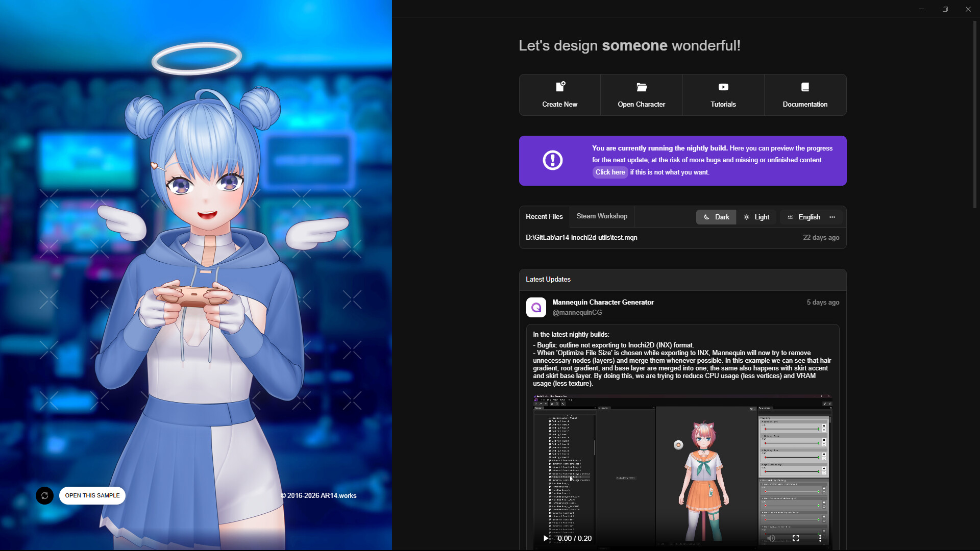Viewport: 980px width, 551px height.
Task: Play the update video
Action: 546,538
